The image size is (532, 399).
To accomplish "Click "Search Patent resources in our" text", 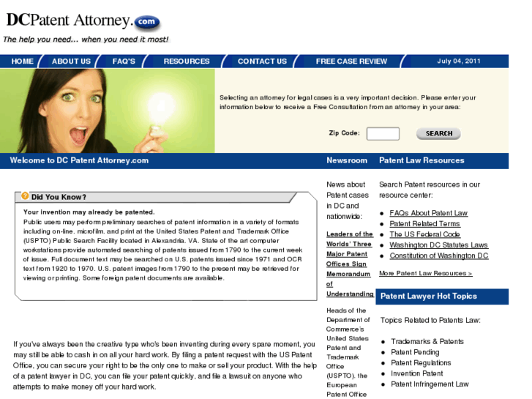I will coord(430,184).
